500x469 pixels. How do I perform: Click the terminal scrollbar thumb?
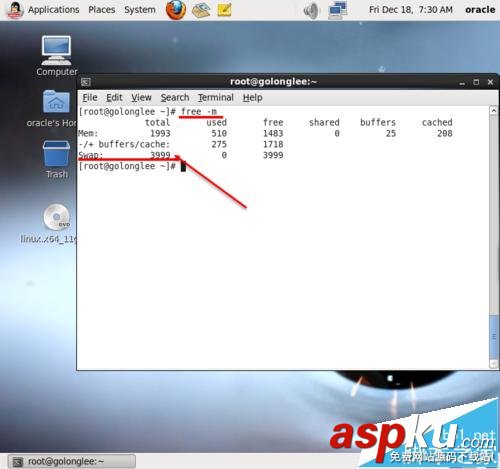click(x=494, y=336)
